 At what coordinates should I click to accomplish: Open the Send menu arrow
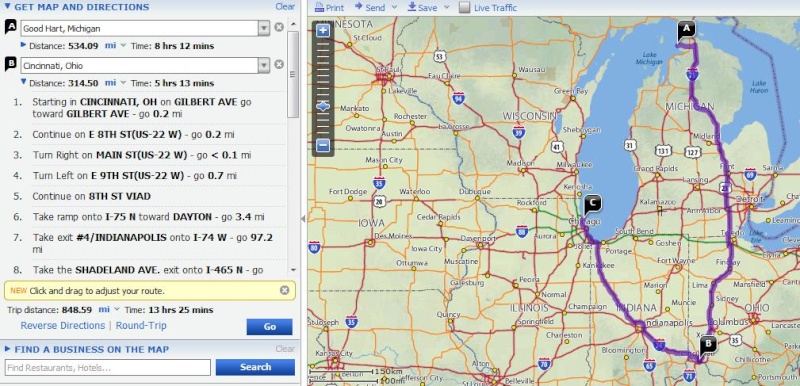pyautogui.click(x=394, y=8)
